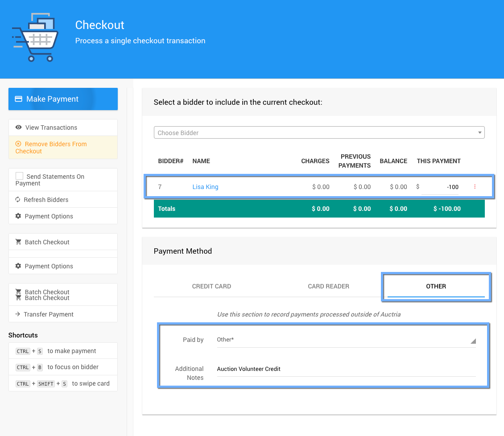Open the three-dot menu on Lisa King's row

pyautogui.click(x=475, y=187)
